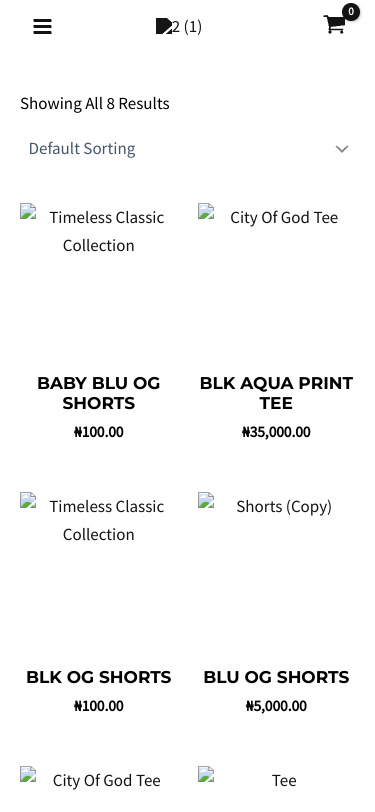Click broken image icon for BLU OG Shorts
375x812 pixels.
point(206,501)
